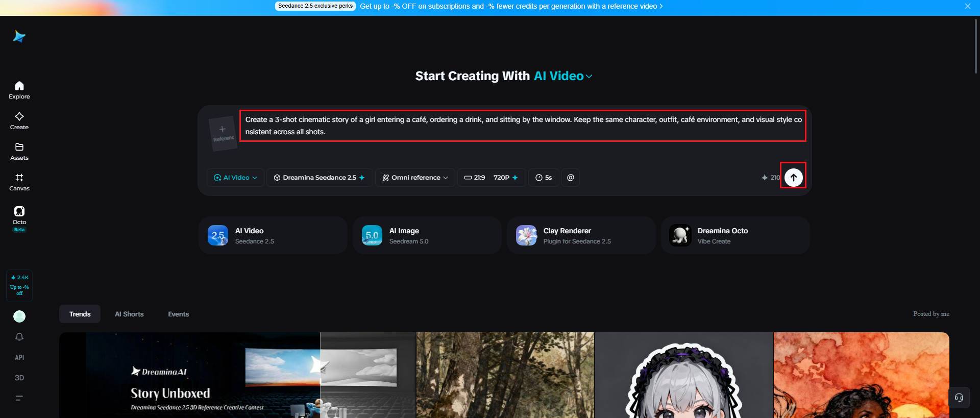Open the headset support chat button
Screen dimensions: 980x418
click(959, 398)
